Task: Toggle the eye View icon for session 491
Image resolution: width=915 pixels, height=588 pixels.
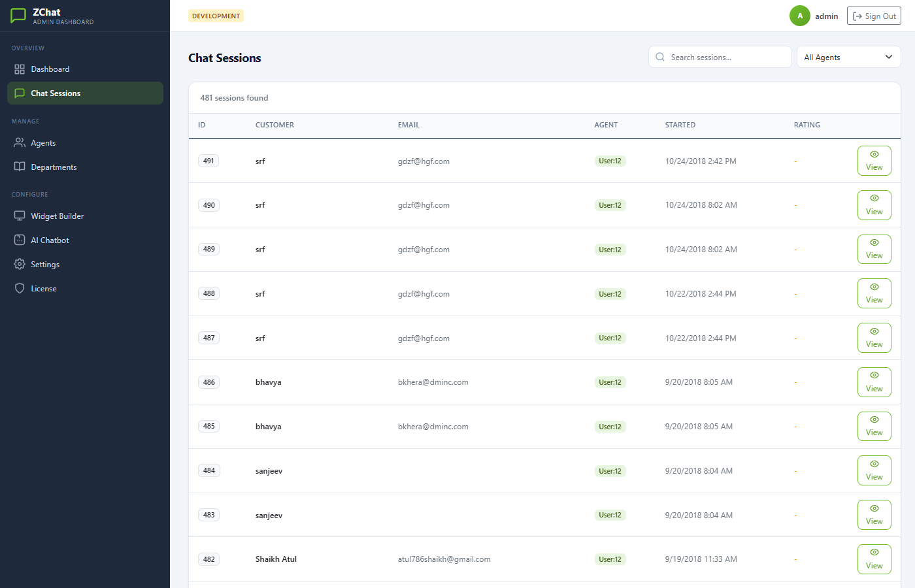Action: pos(874,155)
